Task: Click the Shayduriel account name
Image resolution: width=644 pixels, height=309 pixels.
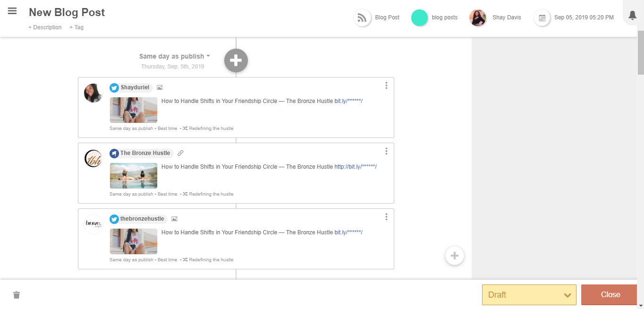Action: point(135,87)
